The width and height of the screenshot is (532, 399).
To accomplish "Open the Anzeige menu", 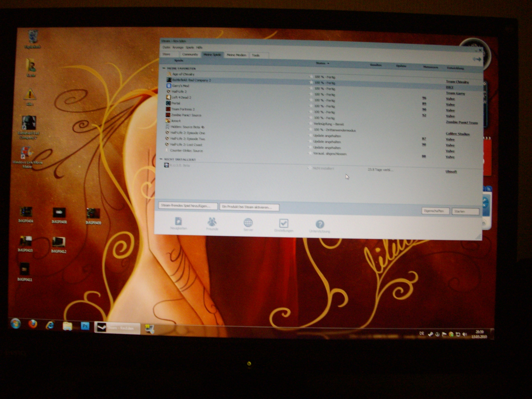I will click(x=178, y=47).
